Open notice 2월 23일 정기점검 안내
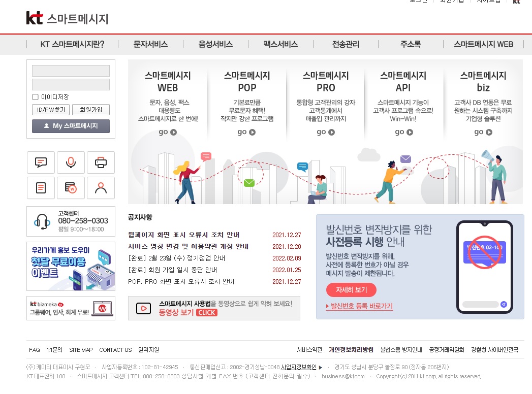This screenshot has width=532, height=394. click(176, 258)
